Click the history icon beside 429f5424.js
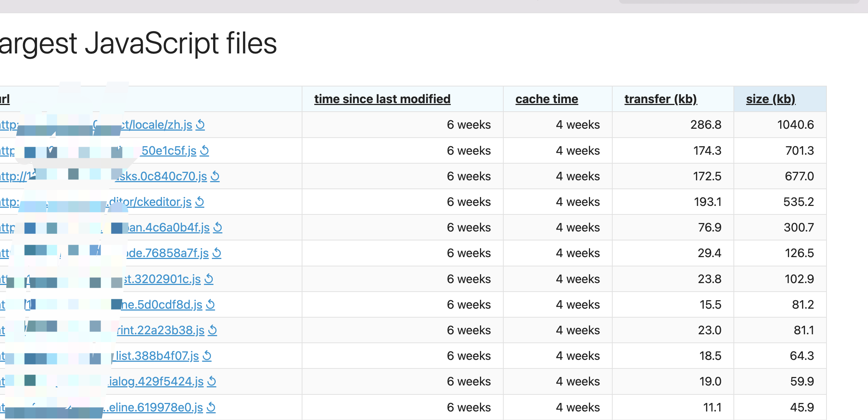 (x=212, y=381)
